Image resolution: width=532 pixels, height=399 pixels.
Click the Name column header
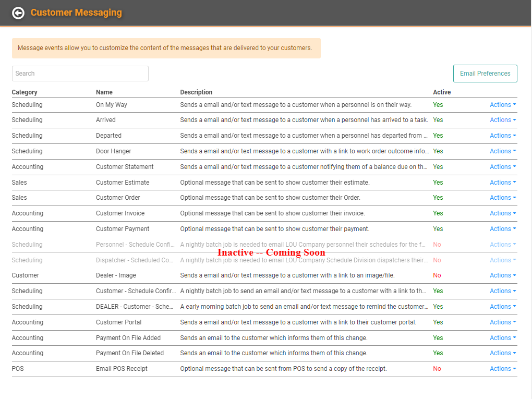pyautogui.click(x=104, y=92)
